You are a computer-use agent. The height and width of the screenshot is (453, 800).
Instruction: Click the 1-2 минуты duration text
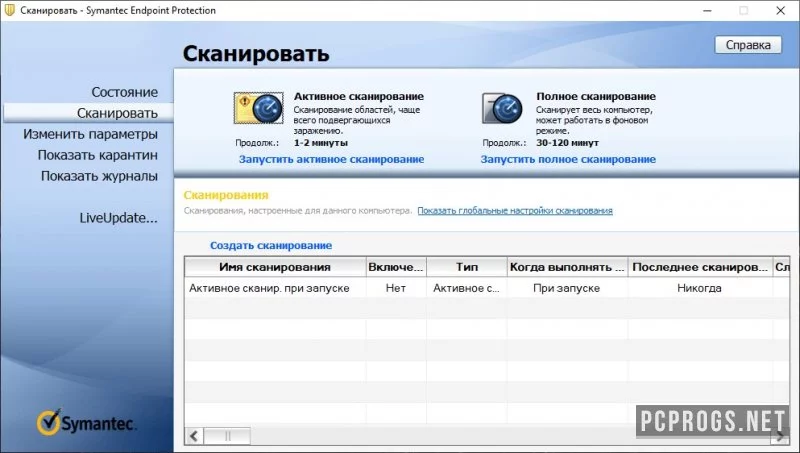point(321,143)
